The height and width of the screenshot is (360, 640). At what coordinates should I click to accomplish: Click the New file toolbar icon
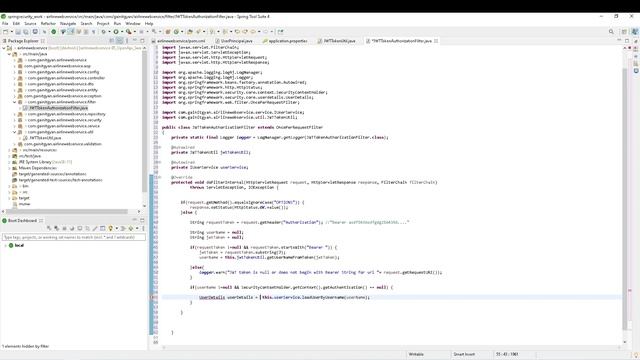[5, 32]
